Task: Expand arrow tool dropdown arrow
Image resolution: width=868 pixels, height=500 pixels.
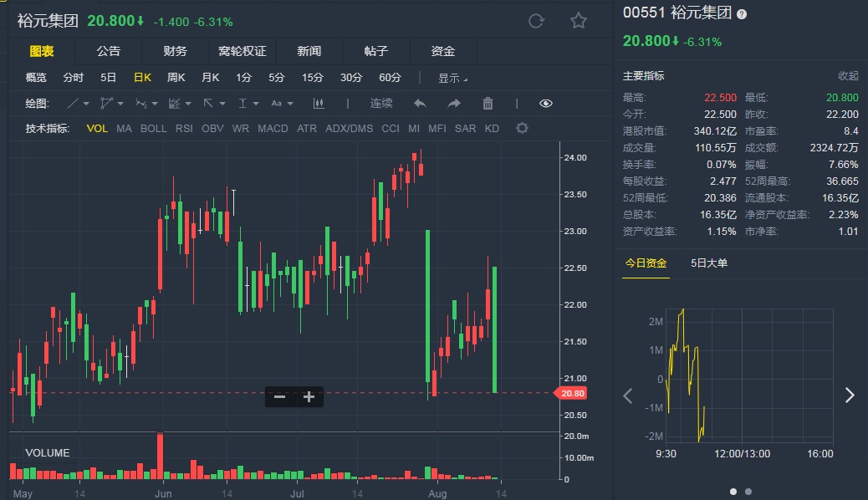Action: coord(222,104)
